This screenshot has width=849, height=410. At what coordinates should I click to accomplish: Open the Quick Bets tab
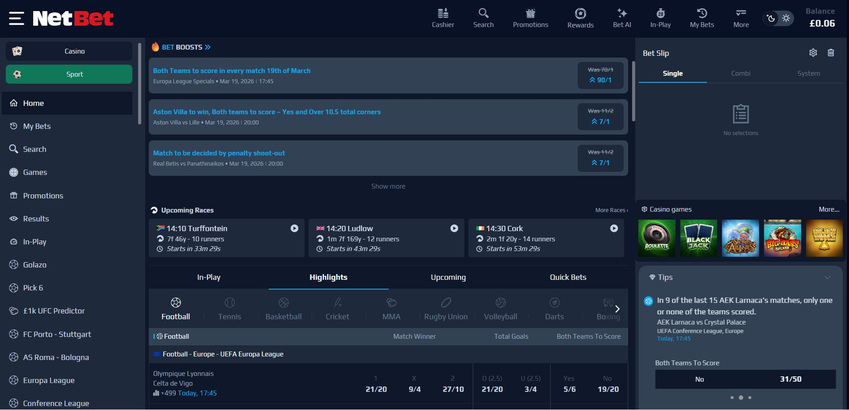pyautogui.click(x=568, y=277)
